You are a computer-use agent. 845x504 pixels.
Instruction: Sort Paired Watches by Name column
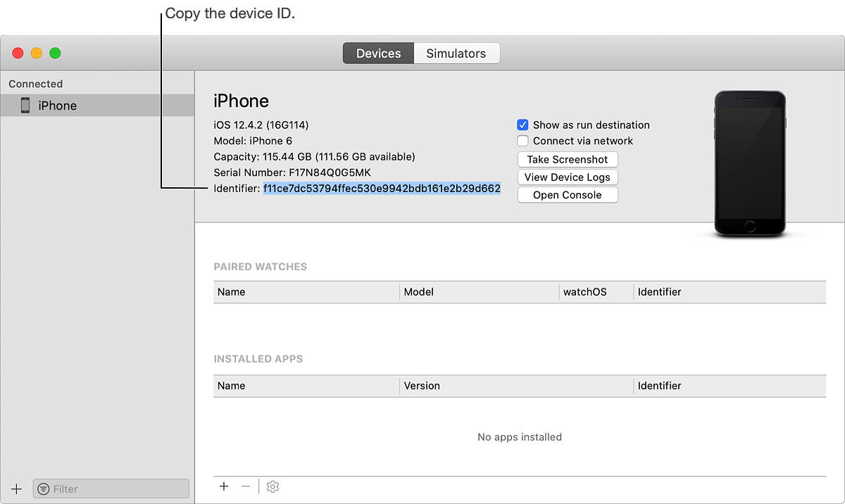point(306,291)
